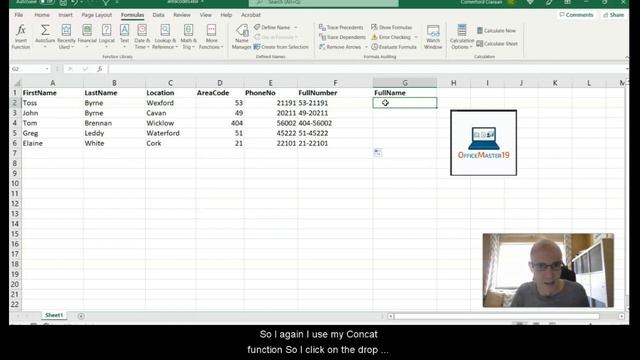Screen dimensions: 640x360
Task: Open the Insert Function dialog icon
Action: 21,37
